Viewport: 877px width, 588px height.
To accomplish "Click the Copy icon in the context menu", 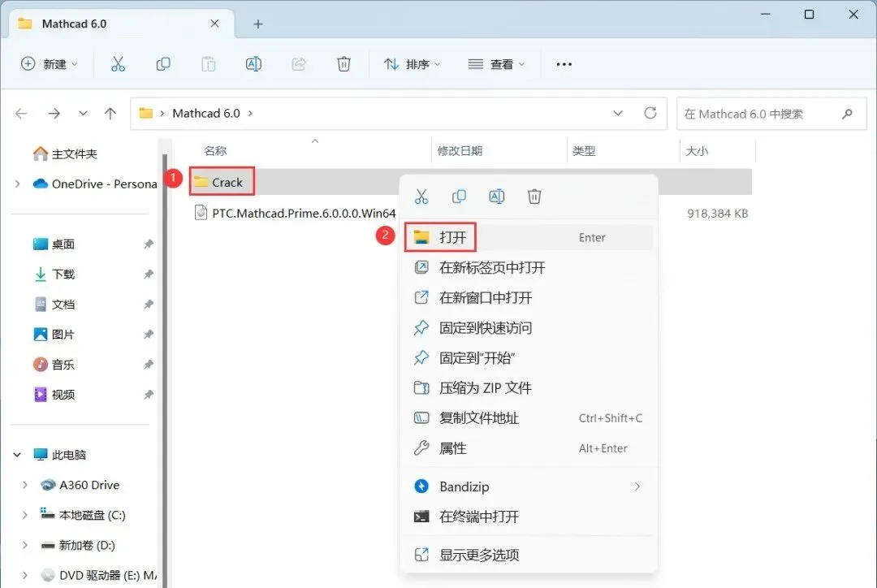I will point(459,197).
